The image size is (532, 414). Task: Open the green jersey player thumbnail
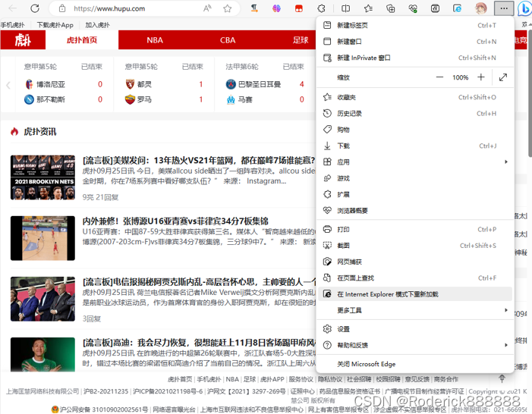point(42,354)
